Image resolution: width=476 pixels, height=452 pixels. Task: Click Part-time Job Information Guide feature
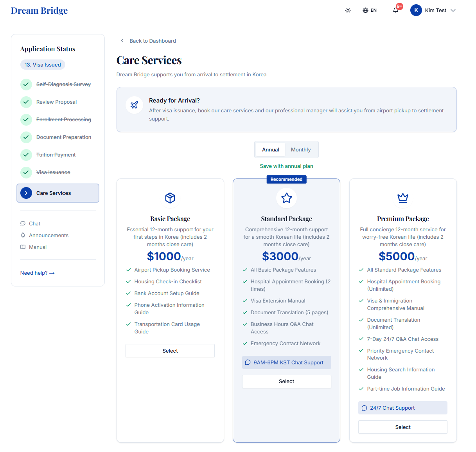tap(406, 389)
